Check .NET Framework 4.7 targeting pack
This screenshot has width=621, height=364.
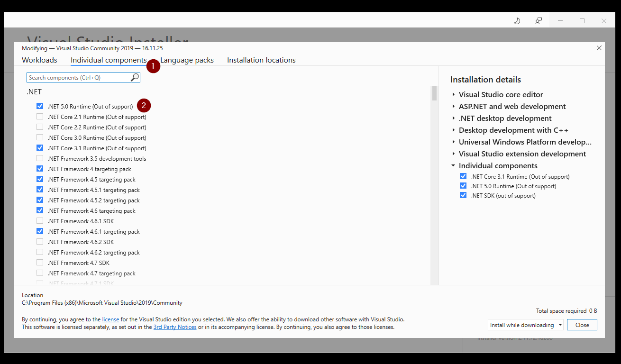click(40, 273)
